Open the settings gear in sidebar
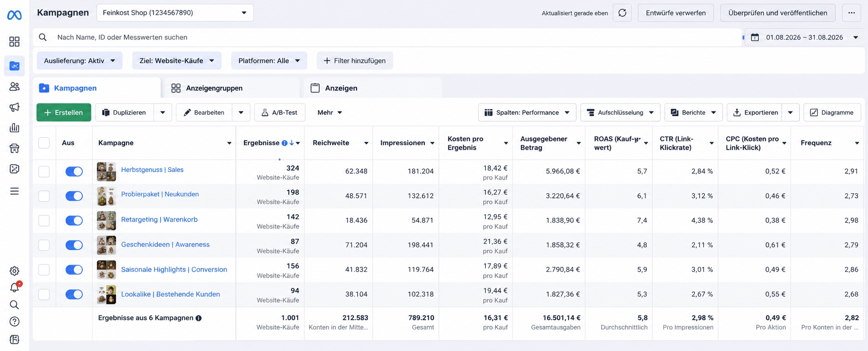The image size is (868, 351). coord(15,271)
